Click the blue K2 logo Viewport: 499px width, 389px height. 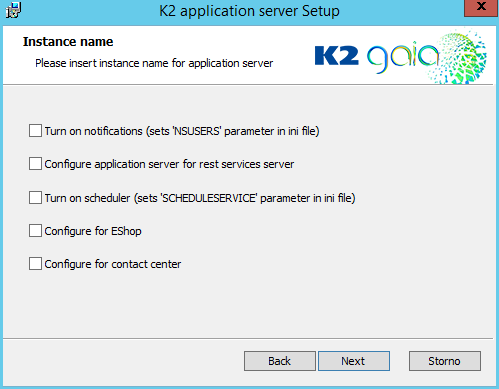[337, 55]
